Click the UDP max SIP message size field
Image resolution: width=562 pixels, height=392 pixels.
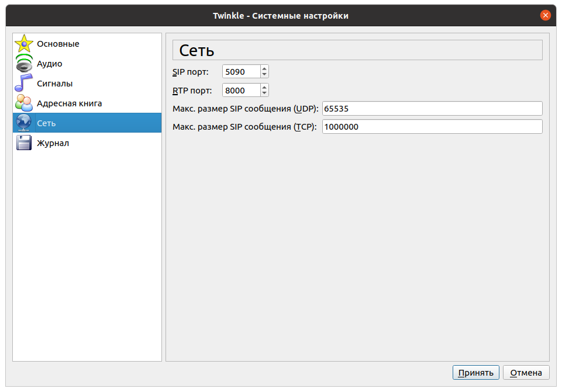(x=432, y=109)
